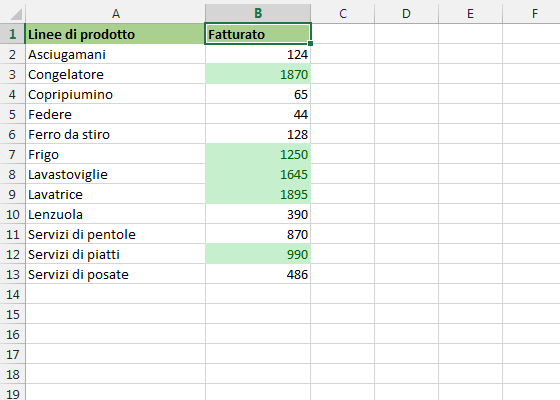Select the Congelatore cell
The height and width of the screenshot is (400, 560).
115,74
